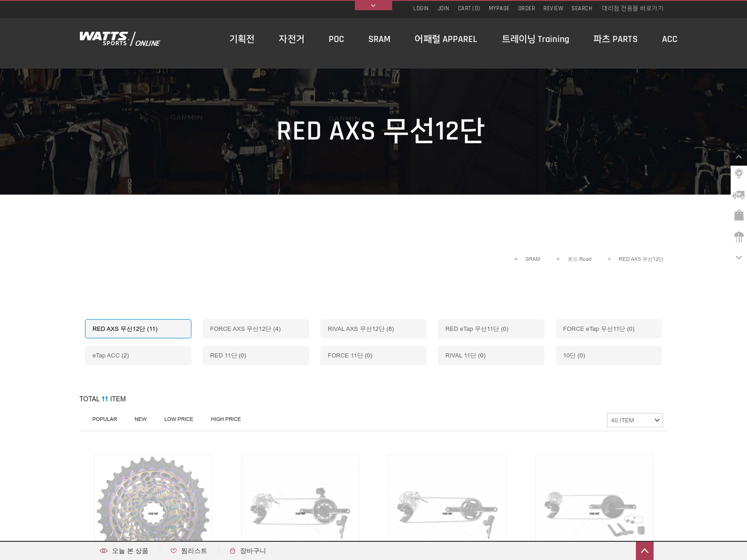The height and width of the screenshot is (560, 747).
Task: Open the ACC menu
Action: 669,39
